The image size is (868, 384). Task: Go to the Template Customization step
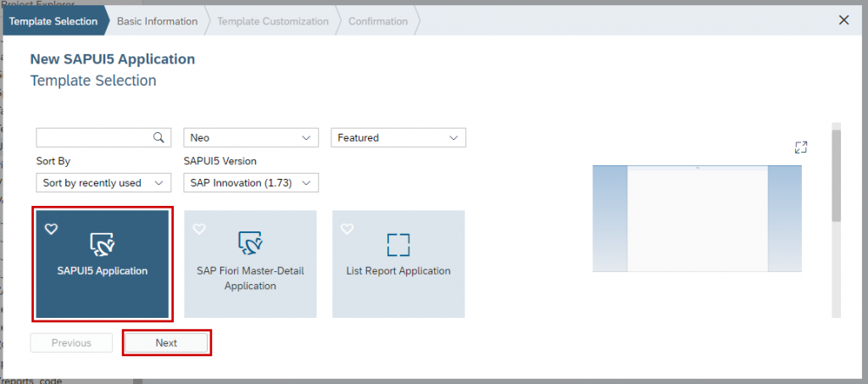pos(273,21)
